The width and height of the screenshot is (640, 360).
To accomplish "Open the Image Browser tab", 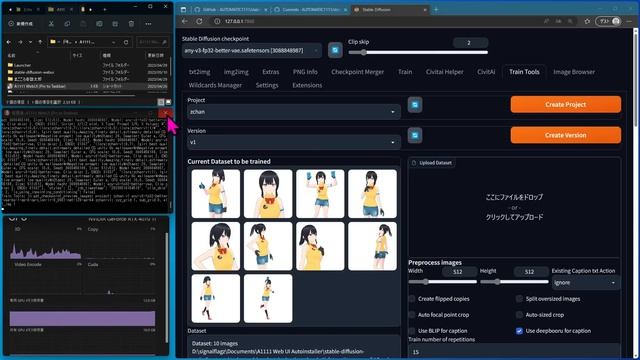I will click(x=574, y=72).
